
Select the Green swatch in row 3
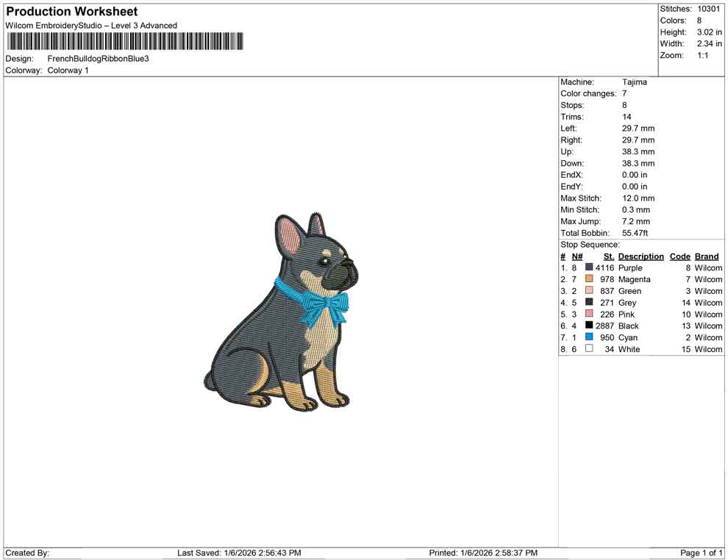[x=588, y=291]
